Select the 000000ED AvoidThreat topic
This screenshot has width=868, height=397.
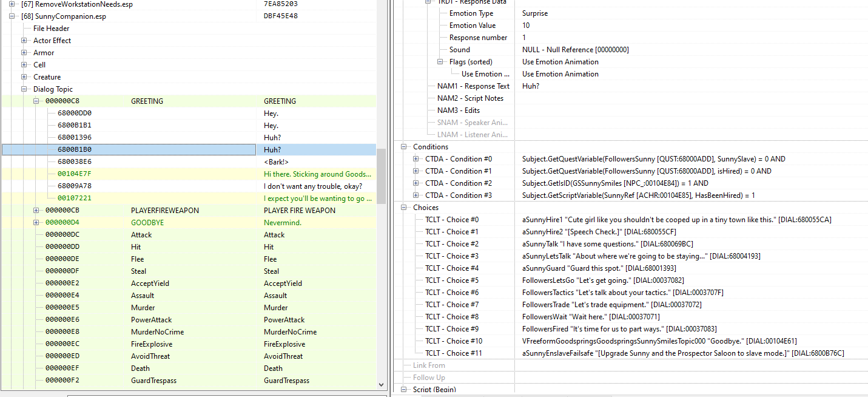188,356
